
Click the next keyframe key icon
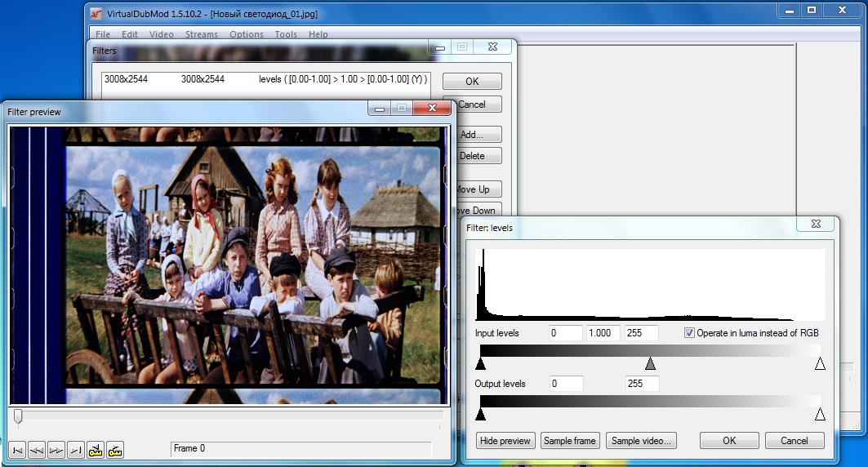click(115, 450)
